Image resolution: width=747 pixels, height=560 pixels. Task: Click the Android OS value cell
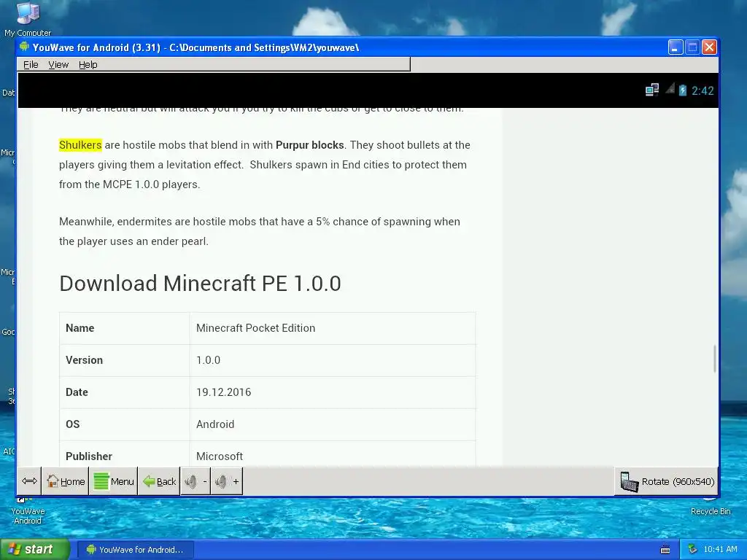tap(333, 424)
